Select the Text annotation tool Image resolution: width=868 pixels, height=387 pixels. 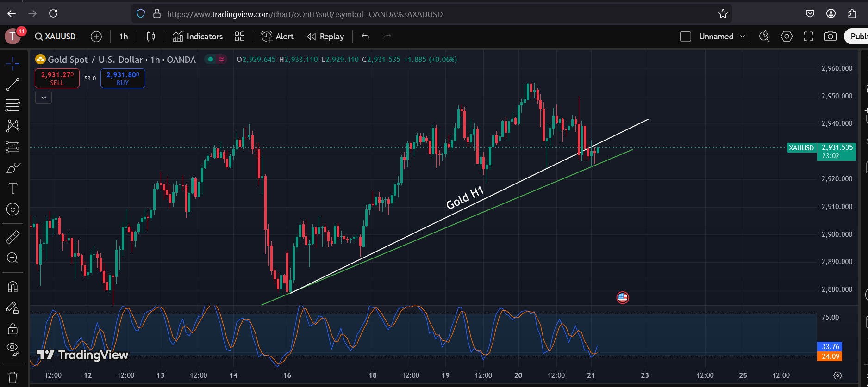coord(12,189)
